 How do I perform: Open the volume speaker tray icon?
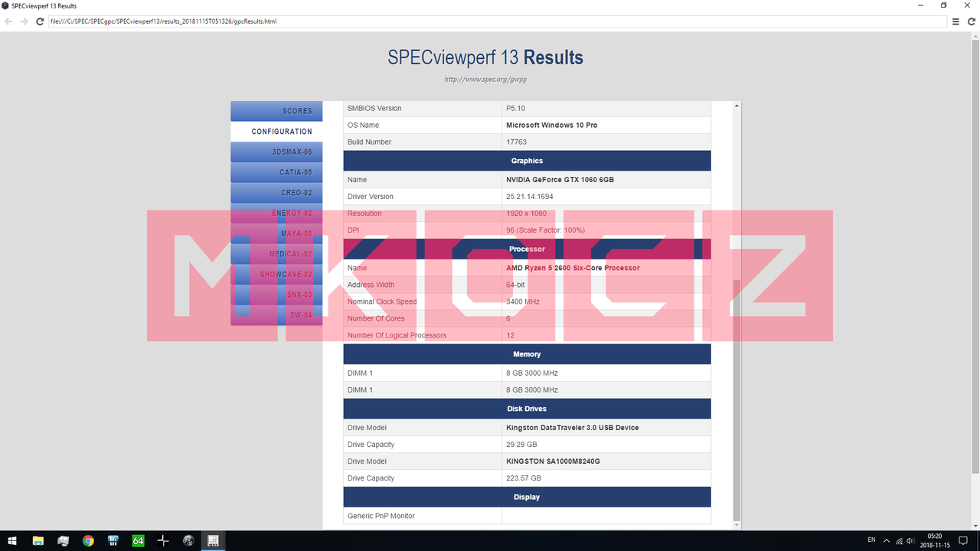(910, 540)
